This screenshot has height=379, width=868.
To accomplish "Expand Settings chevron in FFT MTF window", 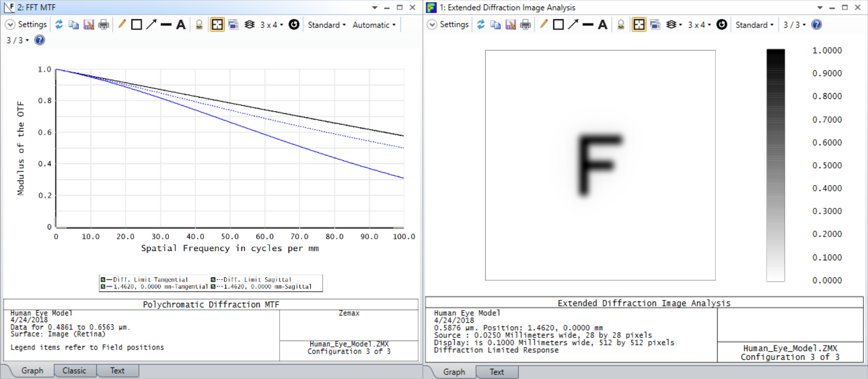I will coord(10,25).
